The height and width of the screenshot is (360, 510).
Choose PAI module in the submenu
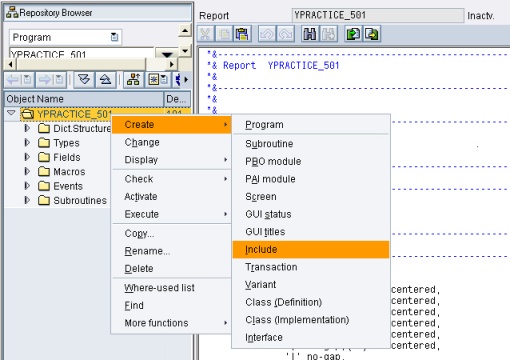pyautogui.click(x=311, y=179)
